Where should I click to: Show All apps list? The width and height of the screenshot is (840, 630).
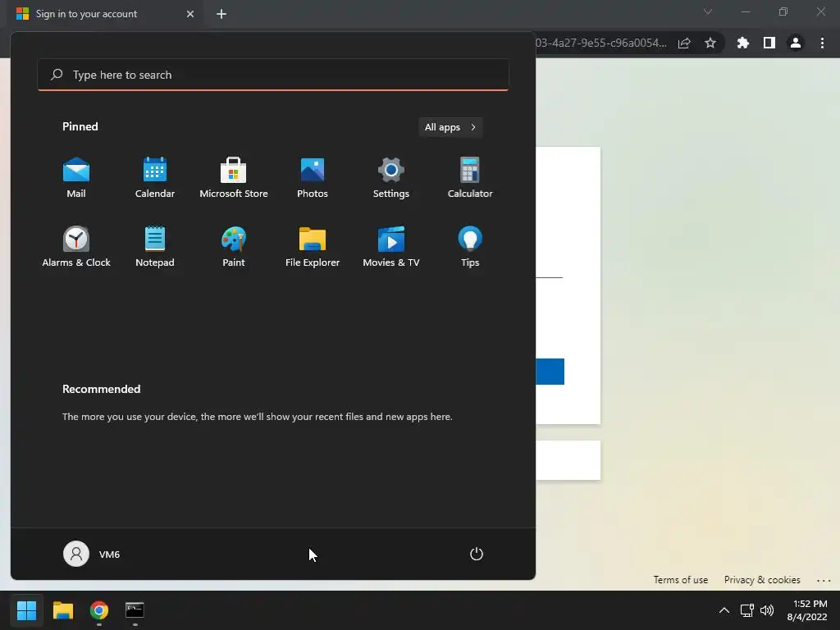[x=450, y=127]
